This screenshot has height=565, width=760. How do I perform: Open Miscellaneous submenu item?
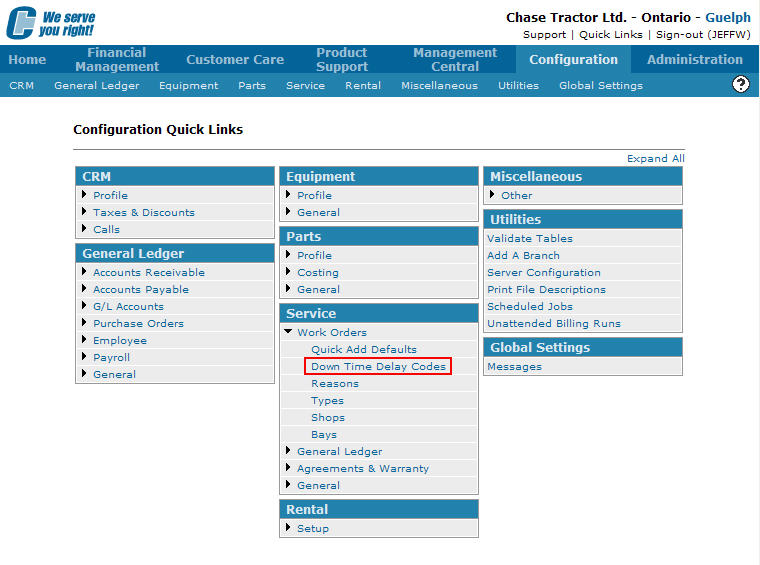tap(439, 86)
